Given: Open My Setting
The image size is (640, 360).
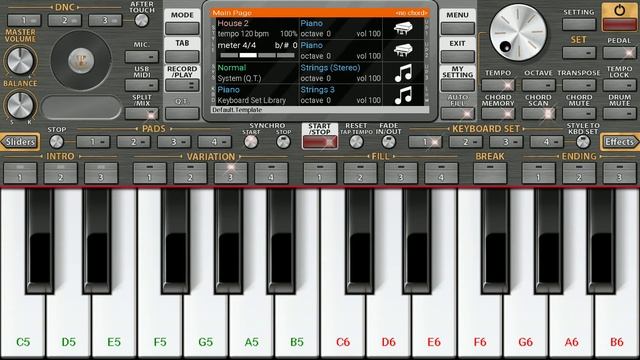Looking at the screenshot, I should [x=458, y=85].
